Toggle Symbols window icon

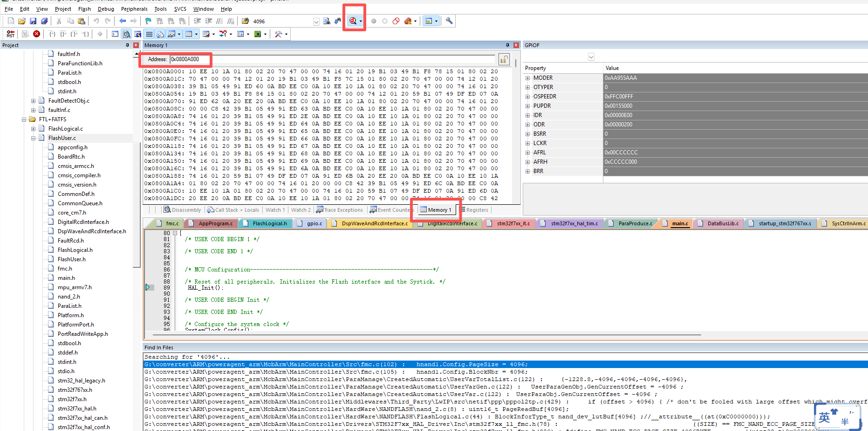point(138,34)
